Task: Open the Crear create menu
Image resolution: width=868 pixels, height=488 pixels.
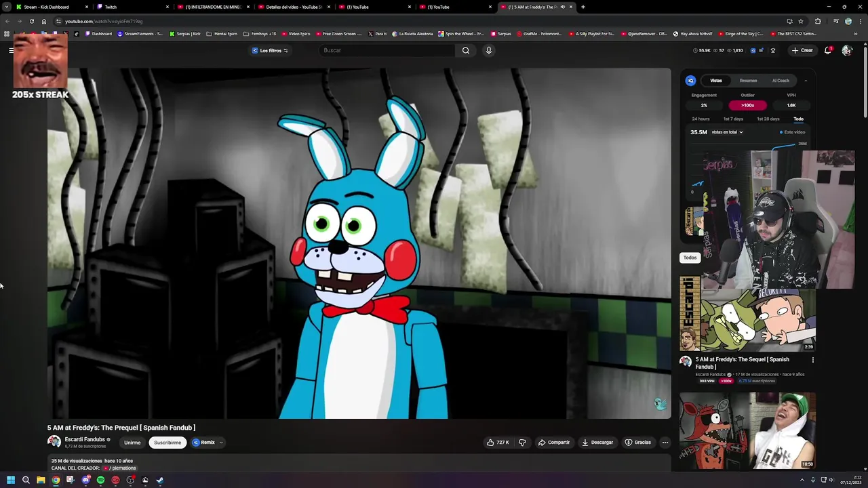Action: pyautogui.click(x=802, y=50)
